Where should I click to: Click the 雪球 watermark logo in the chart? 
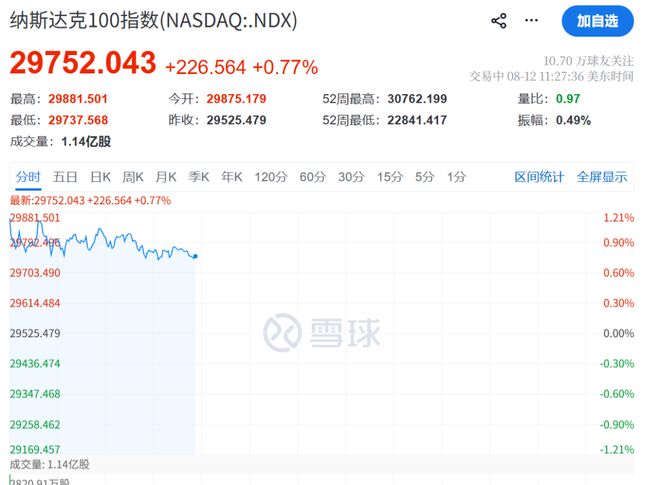coord(322,333)
